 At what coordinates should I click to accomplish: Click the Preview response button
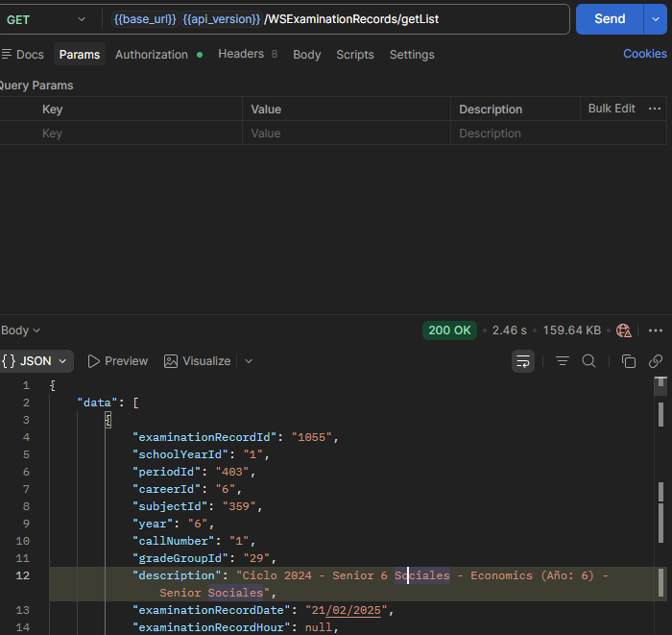(x=117, y=361)
